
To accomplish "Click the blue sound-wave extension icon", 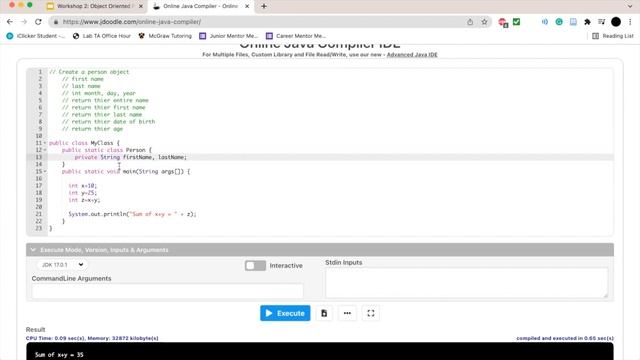I will 544,22.
